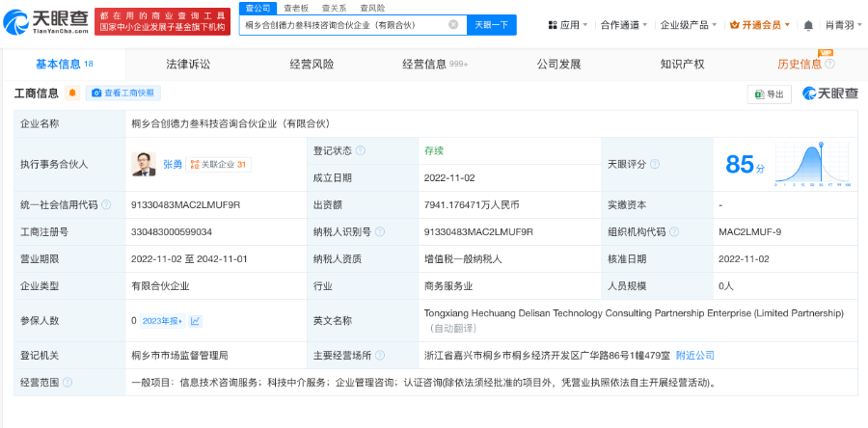Open the 历史信息 VIP tab

[x=800, y=65]
